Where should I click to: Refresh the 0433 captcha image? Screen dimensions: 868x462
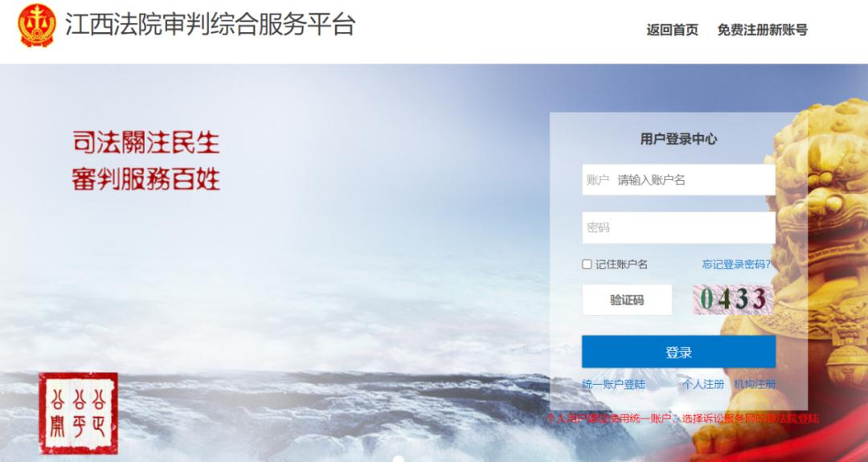point(733,300)
